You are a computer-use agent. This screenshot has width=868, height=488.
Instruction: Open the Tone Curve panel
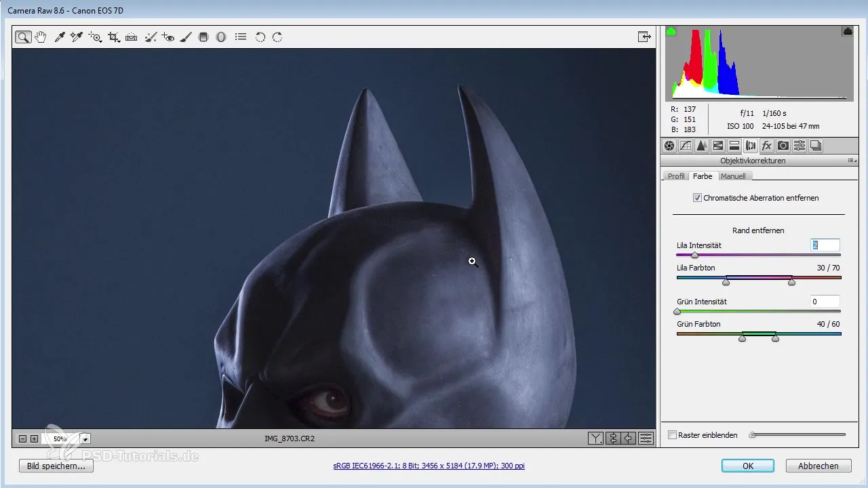click(x=686, y=146)
